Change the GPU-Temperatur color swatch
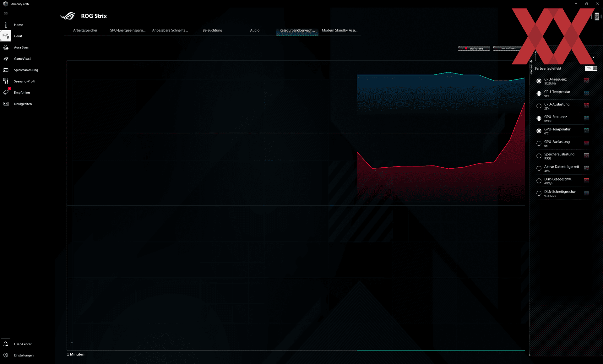Viewport: 603px width, 364px height. (x=586, y=130)
